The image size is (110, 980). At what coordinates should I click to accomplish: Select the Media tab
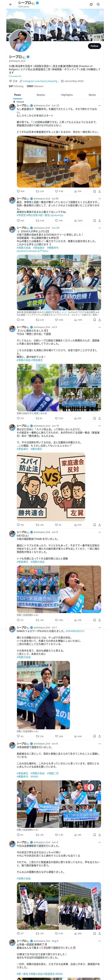pos(92,95)
